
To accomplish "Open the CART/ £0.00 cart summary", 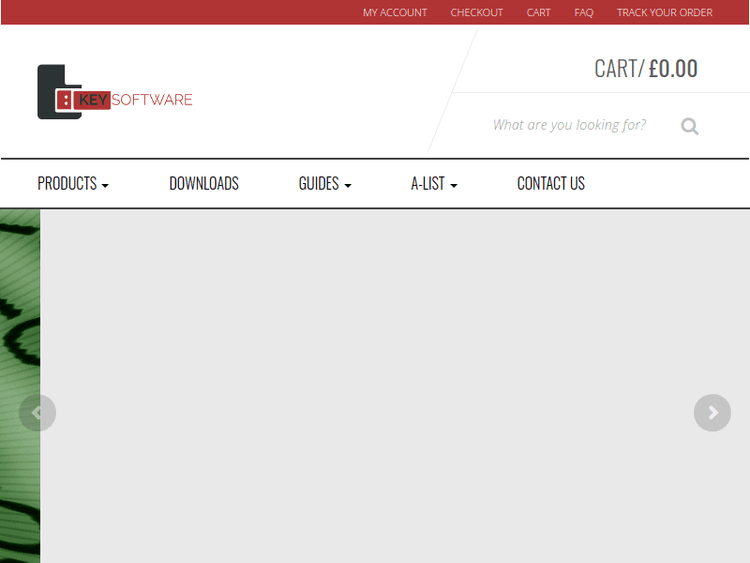I will pyautogui.click(x=646, y=68).
